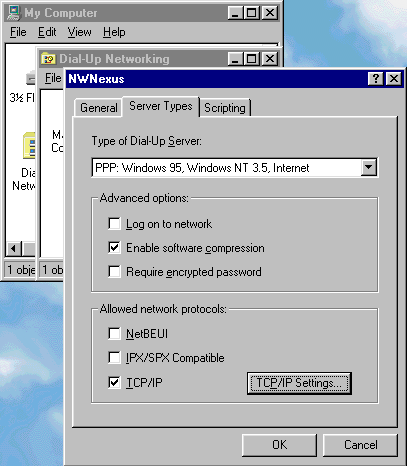Uncheck the TCP/IP protocol checkbox

pos(114,382)
